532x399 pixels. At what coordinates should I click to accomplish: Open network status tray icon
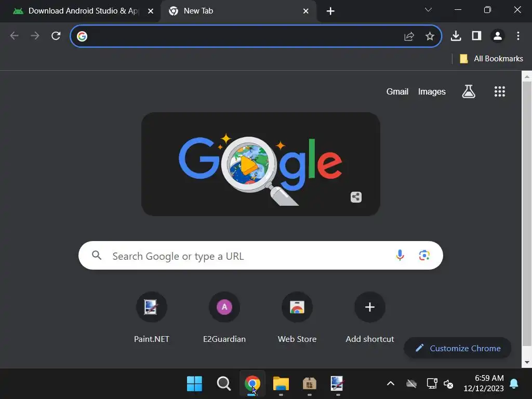[x=432, y=383]
